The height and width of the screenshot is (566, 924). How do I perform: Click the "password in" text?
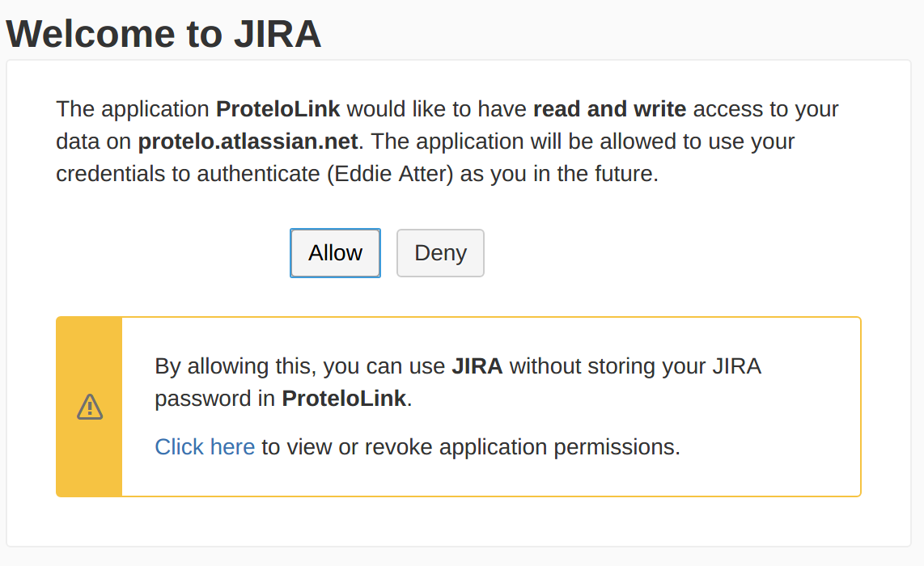[x=215, y=399]
